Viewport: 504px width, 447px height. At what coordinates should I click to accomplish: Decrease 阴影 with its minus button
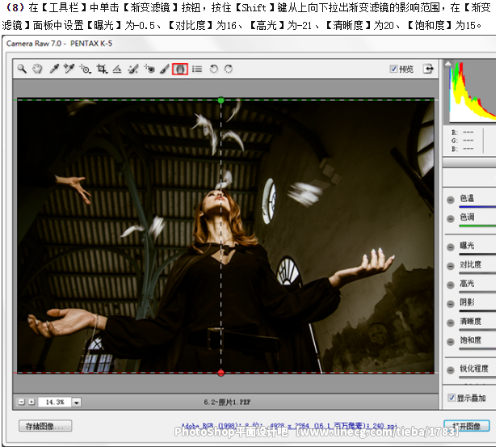(451, 304)
